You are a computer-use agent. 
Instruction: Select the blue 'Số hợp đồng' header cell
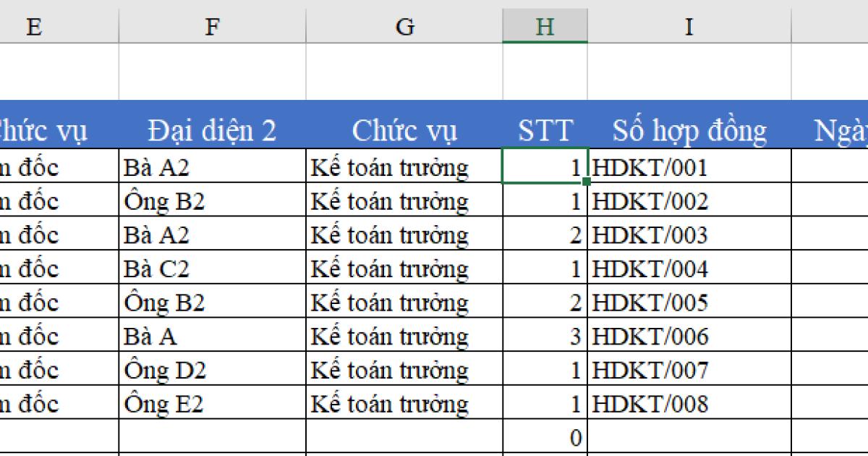pyautogui.click(x=688, y=130)
